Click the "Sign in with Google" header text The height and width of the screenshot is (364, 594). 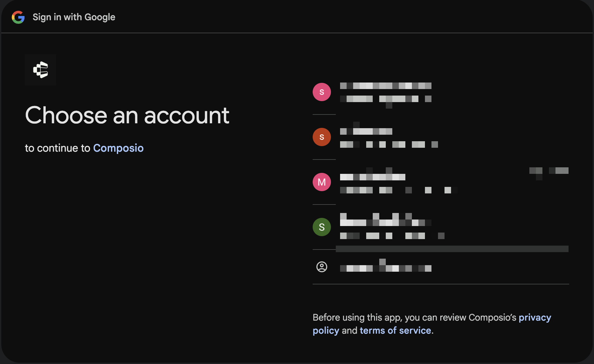(74, 17)
